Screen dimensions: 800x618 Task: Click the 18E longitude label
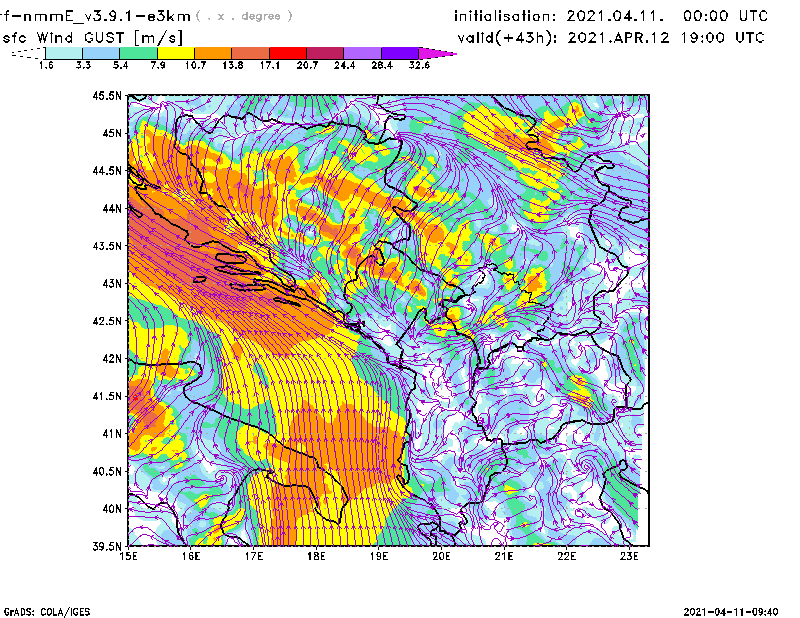[x=316, y=556]
